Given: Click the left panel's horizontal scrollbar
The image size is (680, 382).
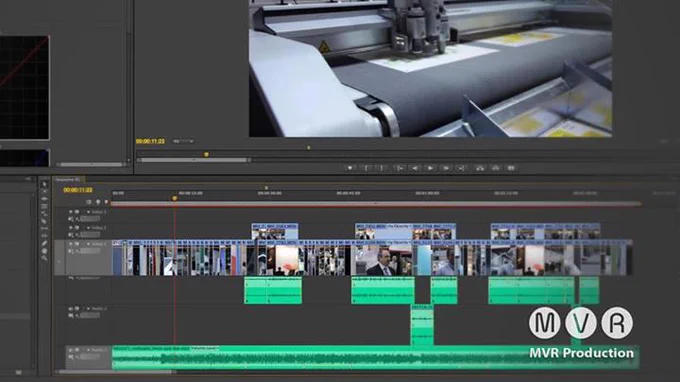Looking at the screenshot, I should point(91,164).
